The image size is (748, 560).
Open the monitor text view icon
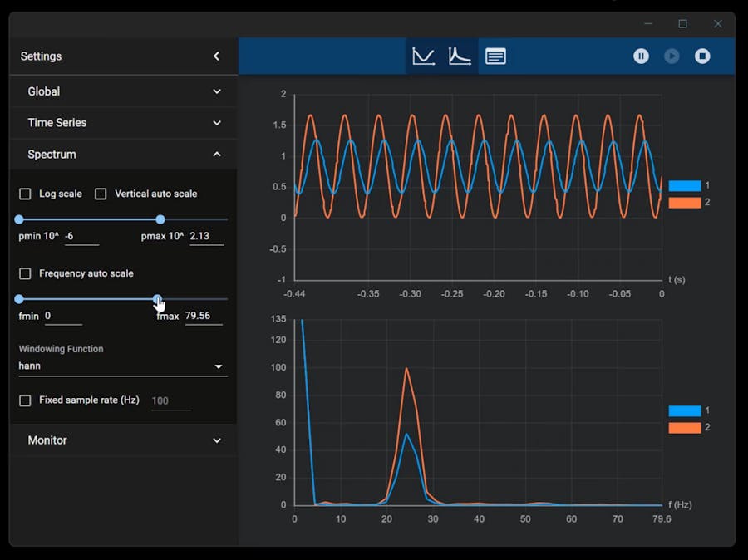(495, 56)
